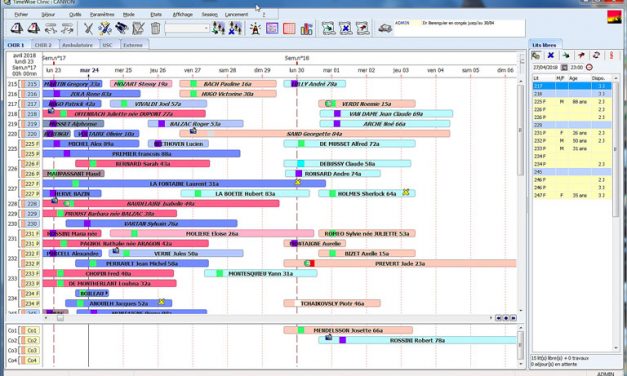627x376 pixels.
Task: Click the red exclamation icon in Lits libres panel
Action: pyautogui.click(x=611, y=55)
